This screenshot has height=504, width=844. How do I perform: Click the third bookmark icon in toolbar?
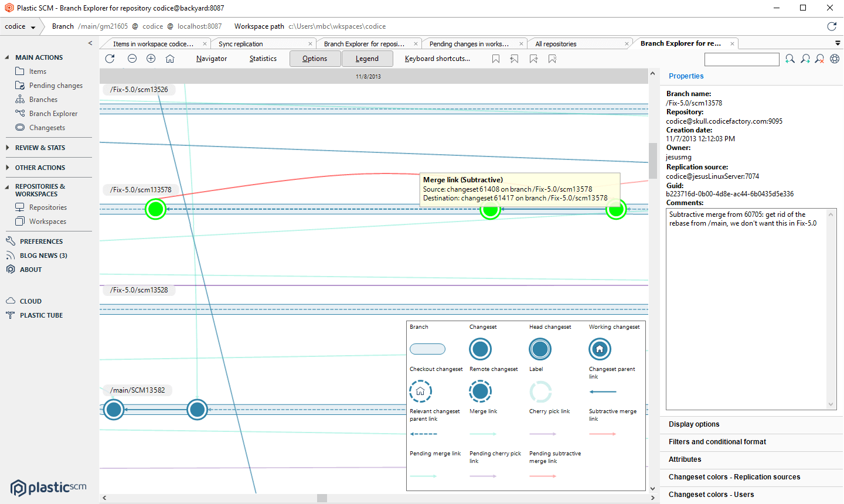(533, 59)
